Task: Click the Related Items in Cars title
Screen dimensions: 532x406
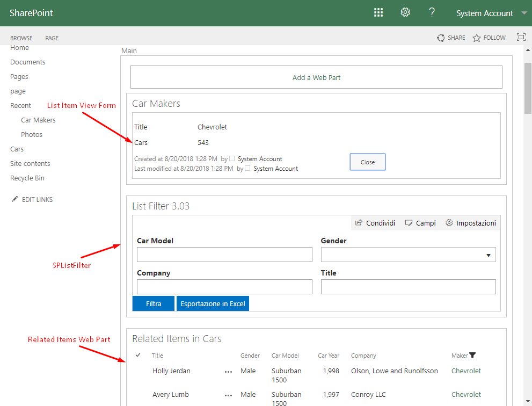Action: (177, 338)
